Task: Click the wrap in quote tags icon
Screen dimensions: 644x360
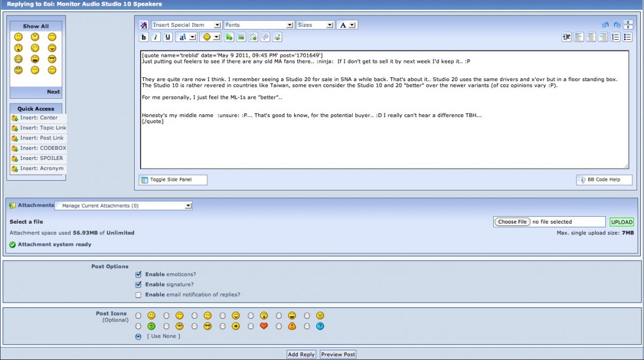Action: [x=265, y=37]
